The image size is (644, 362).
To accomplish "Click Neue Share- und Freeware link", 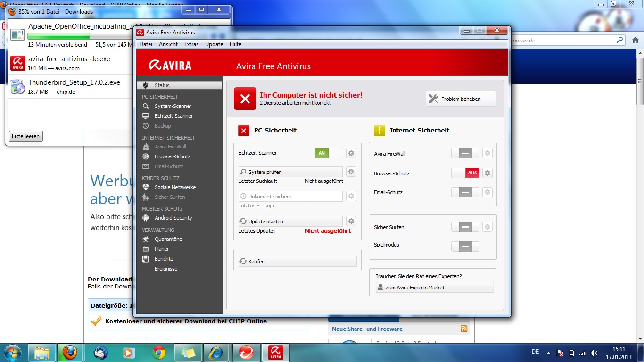I will [x=367, y=329].
